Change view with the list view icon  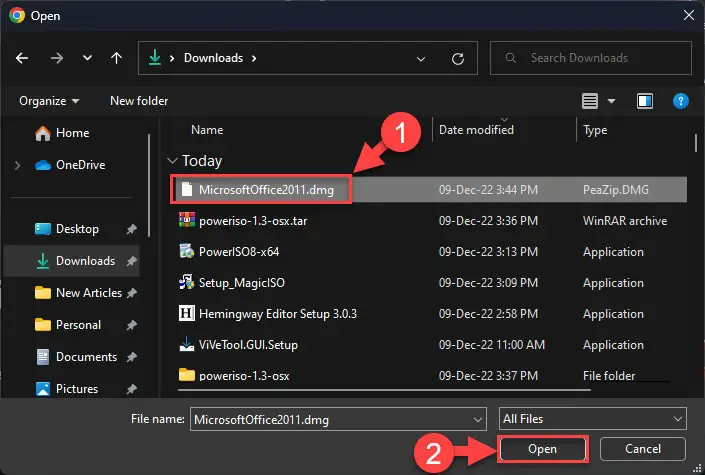click(589, 101)
